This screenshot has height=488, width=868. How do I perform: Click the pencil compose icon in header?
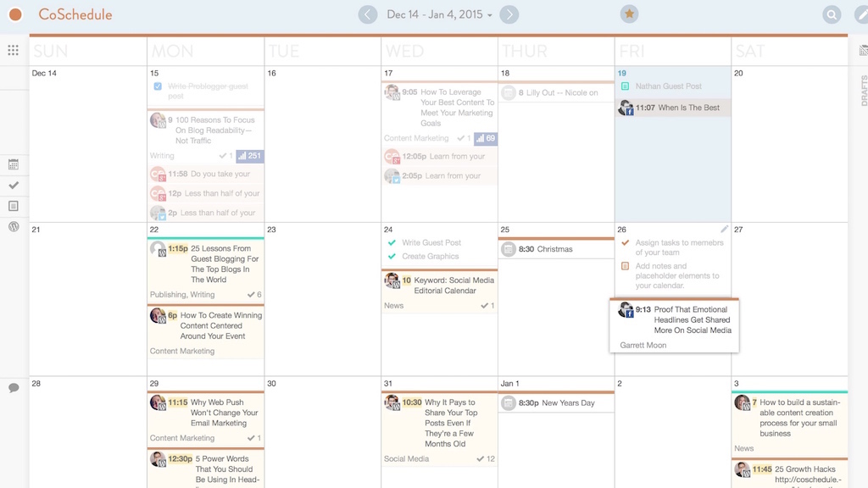tap(861, 14)
